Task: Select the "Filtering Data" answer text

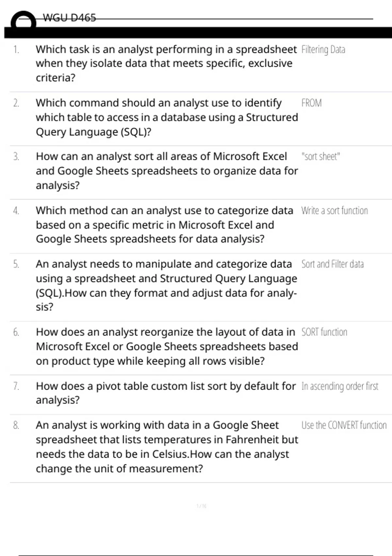Action: (323, 50)
